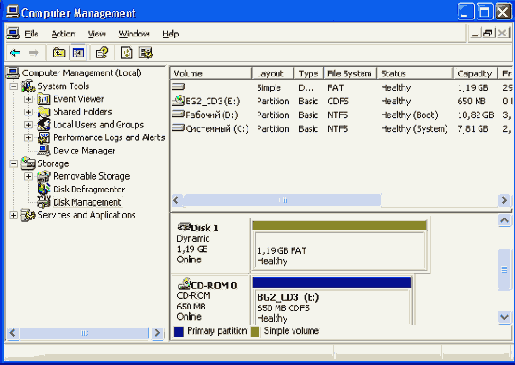The height and width of the screenshot is (365, 515).
Task: Click the Removable Storage icon
Action: [44, 176]
